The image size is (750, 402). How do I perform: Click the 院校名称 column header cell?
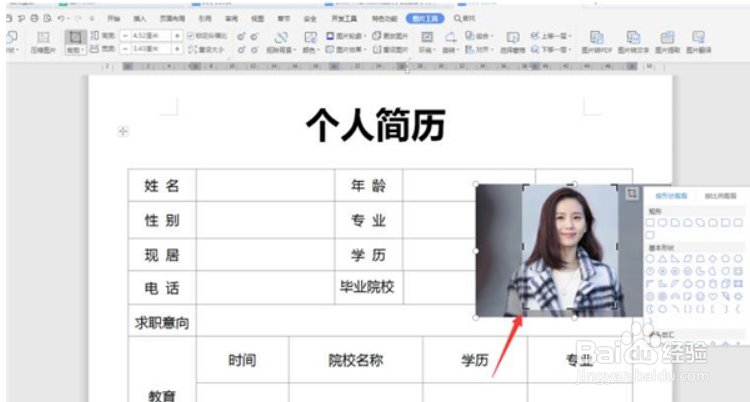(356, 360)
